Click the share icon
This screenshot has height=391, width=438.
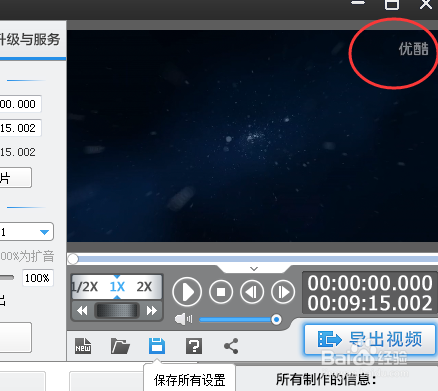point(231,346)
